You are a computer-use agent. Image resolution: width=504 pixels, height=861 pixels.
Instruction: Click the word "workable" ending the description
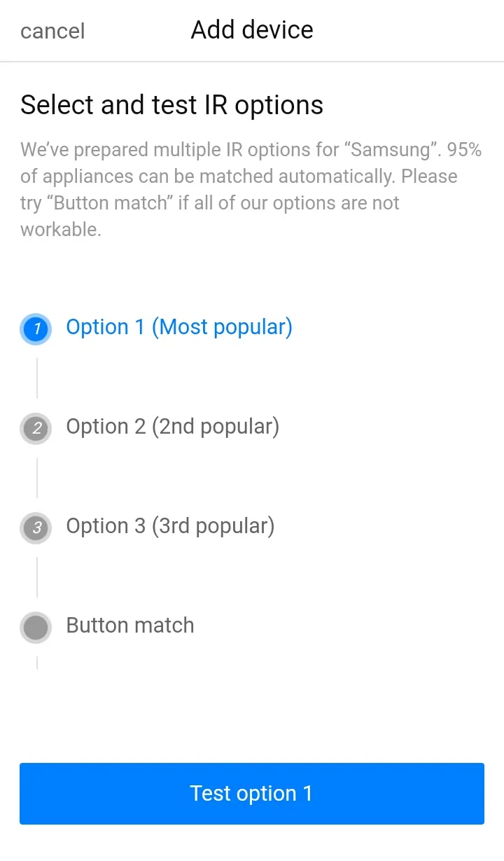tap(59, 230)
